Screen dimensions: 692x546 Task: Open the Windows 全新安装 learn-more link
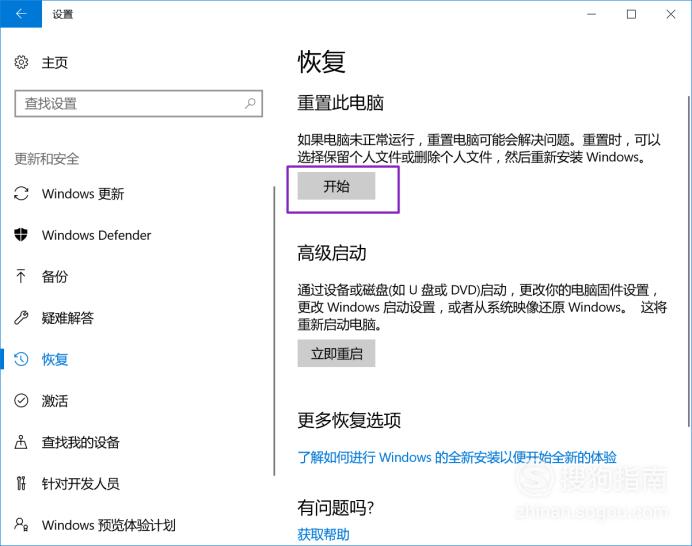[457, 457]
